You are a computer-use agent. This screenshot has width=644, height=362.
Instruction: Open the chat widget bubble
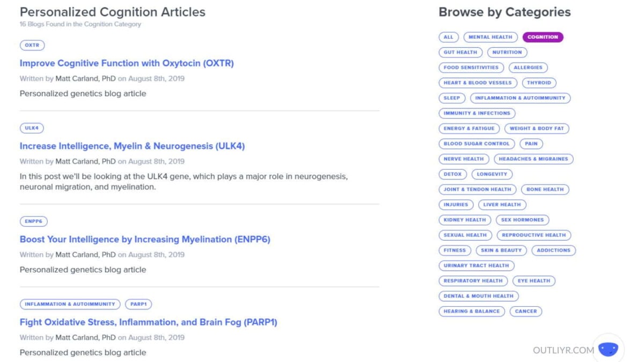pyautogui.click(x=608, y=349)
